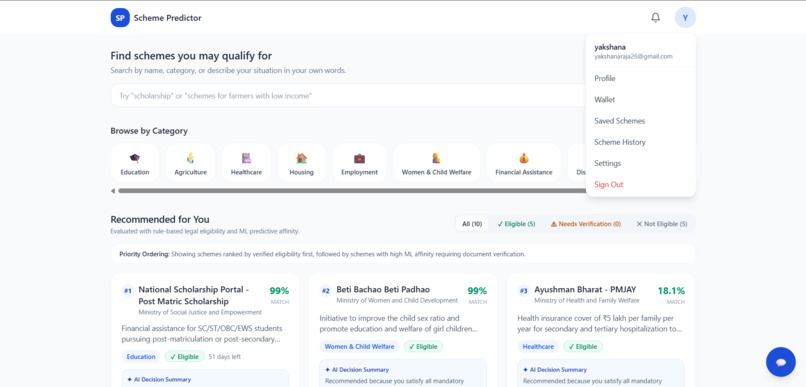Screen dimensions: 806x387
Task: Select the Financial Assistance category
Action: pyautogui.click(x=524, y=163)
